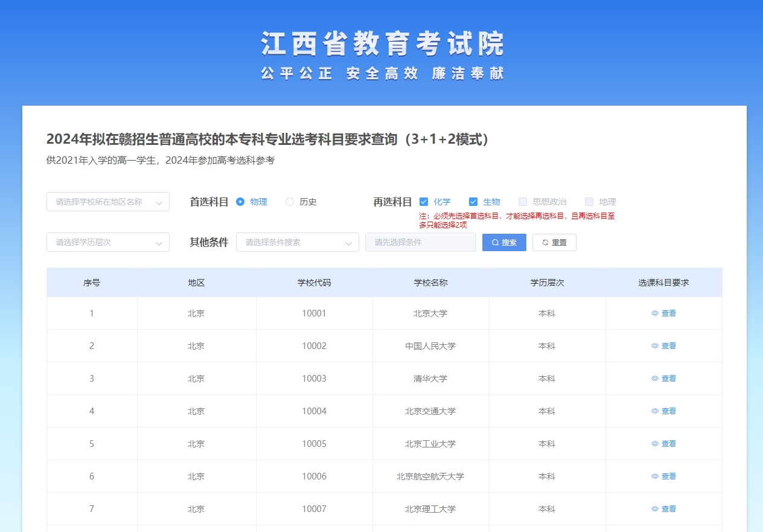Open the 请选择条件搜索 dropdown
This screenshot has height=532, width=763.
click(x=297, y=242)
